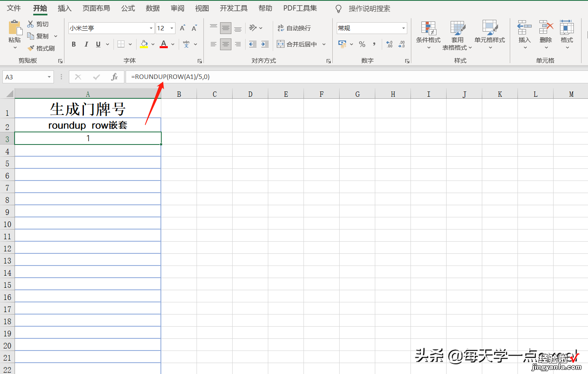
Task: Open merge and center dropdown arrow
Action: click(324, 44)
